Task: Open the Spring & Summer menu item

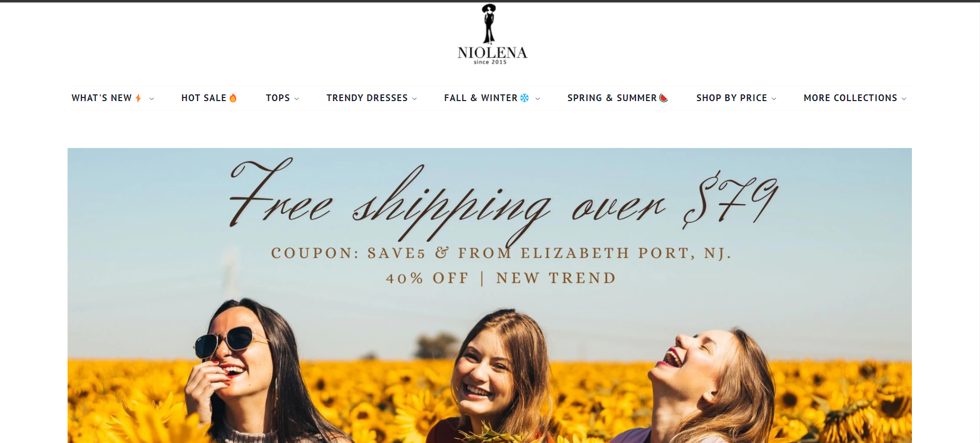Action: coord(612,98)
